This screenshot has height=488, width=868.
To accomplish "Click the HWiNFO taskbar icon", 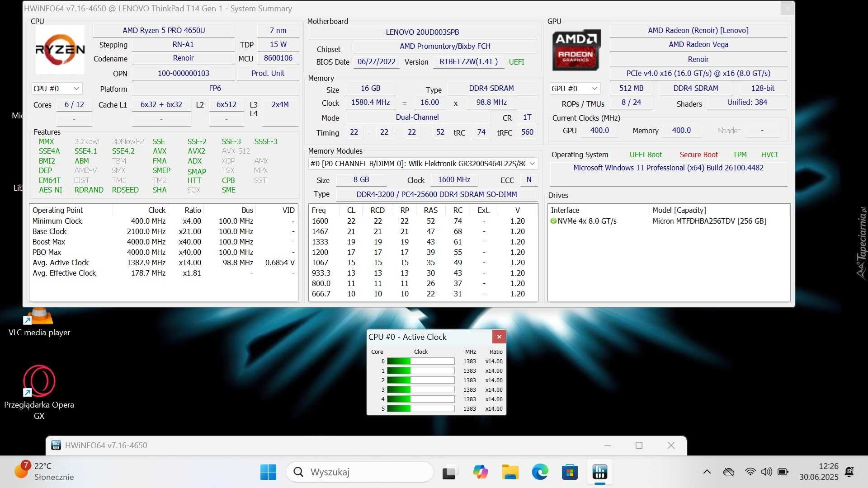I will tap(600, 472).
